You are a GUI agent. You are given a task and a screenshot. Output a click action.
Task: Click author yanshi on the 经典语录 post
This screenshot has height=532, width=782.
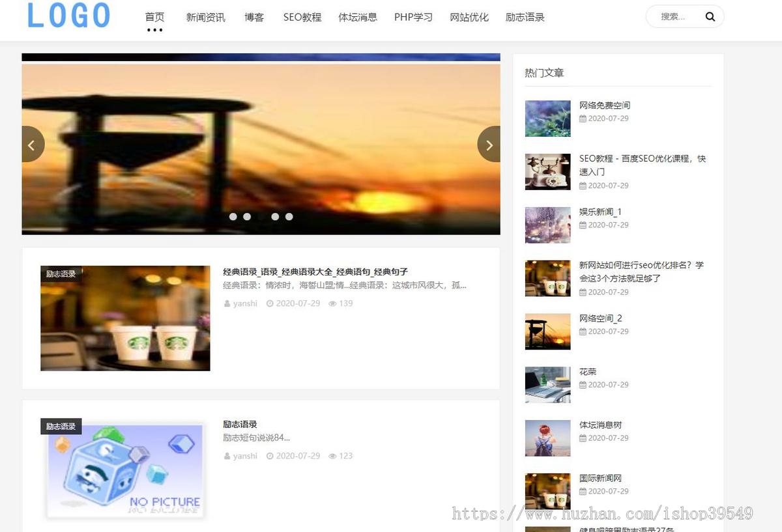coord(245,303)
